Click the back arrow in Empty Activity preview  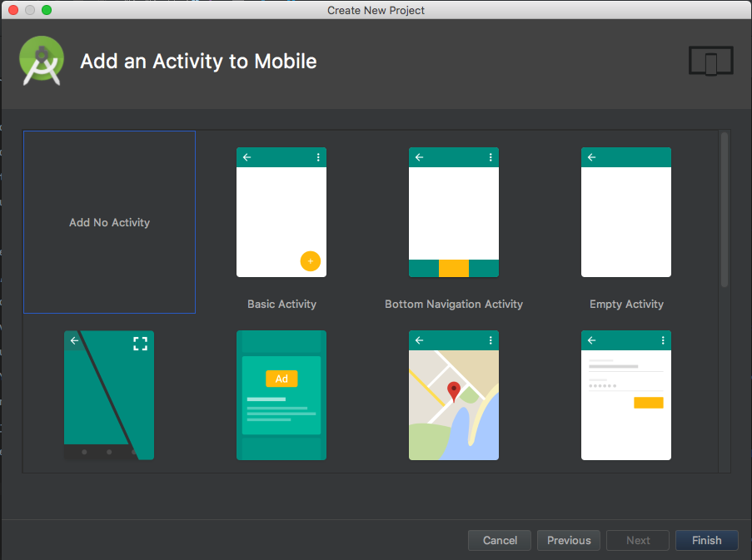tap(591, 157)
